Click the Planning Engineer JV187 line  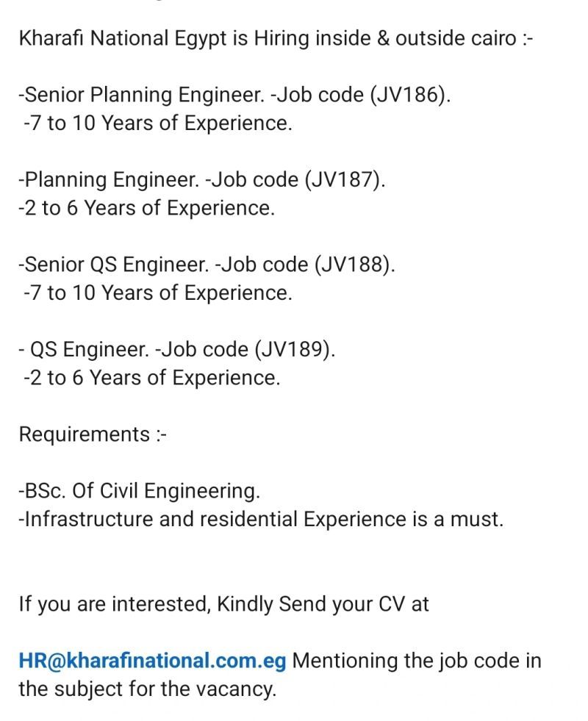(202, 180)
